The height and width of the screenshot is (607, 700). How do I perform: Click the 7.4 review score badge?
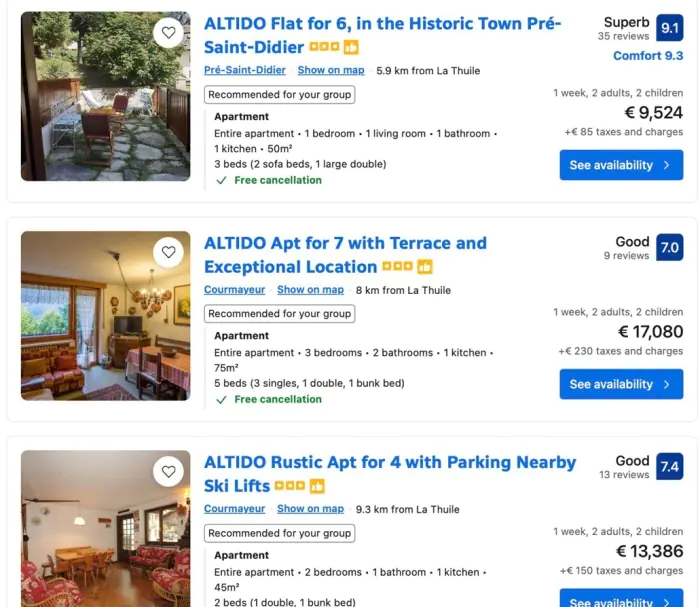pos(670,466)
